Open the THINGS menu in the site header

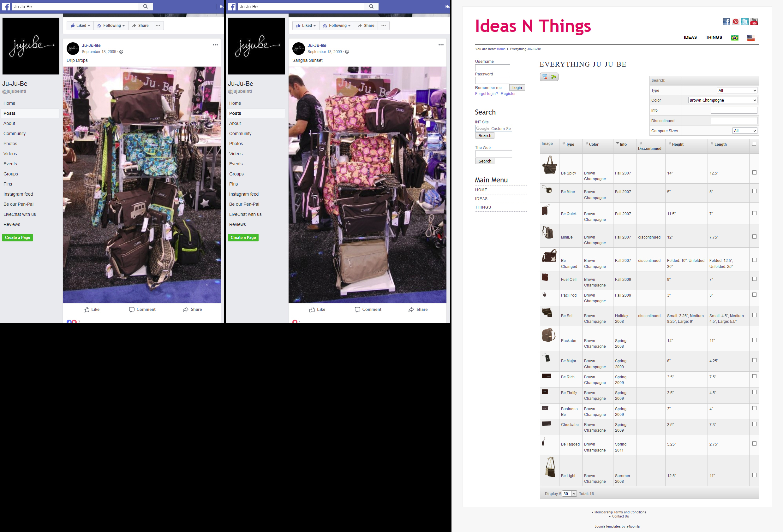714,37
